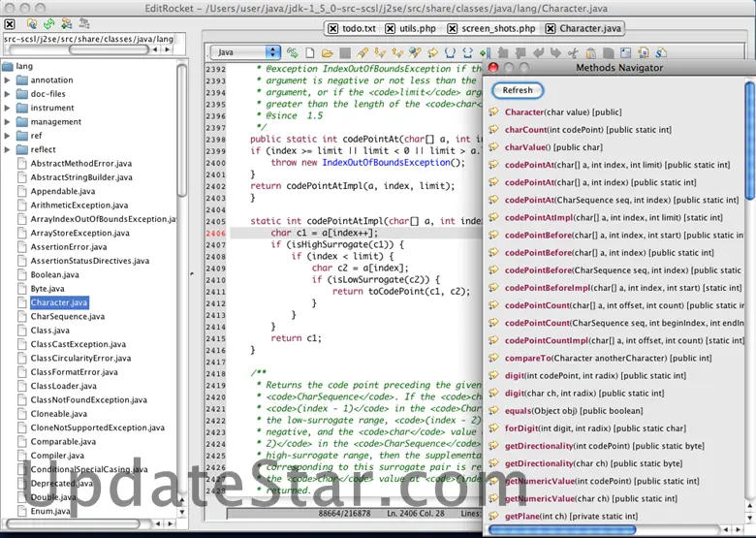The width and height of the screenshot is (756, 538).
Task: Click the X box above the file path
Action: point(11,22)
